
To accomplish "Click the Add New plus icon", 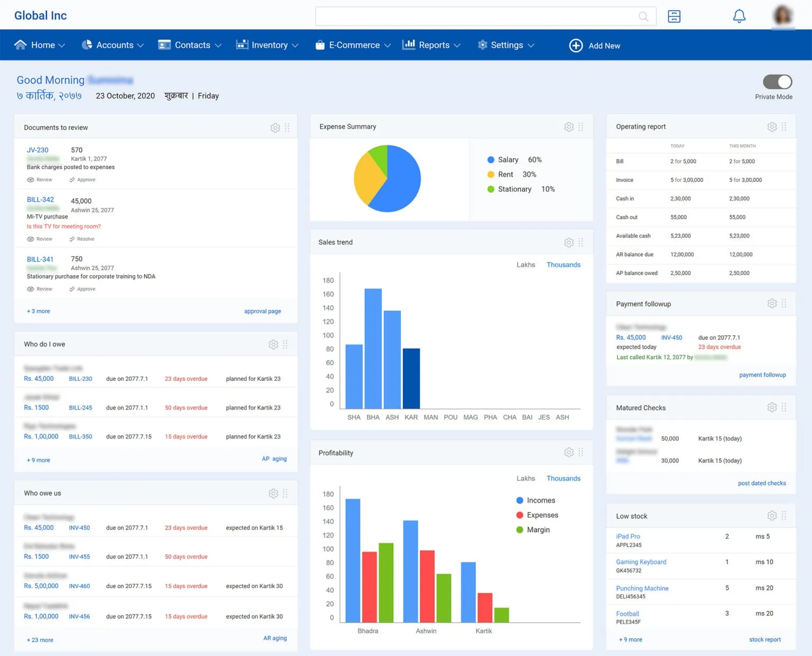I will 576,45.
